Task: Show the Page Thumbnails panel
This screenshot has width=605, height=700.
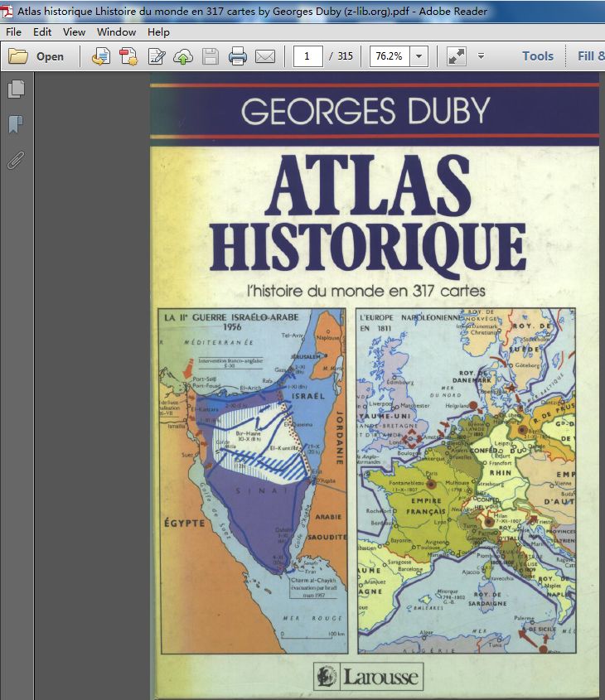Action: click(16, 89)
